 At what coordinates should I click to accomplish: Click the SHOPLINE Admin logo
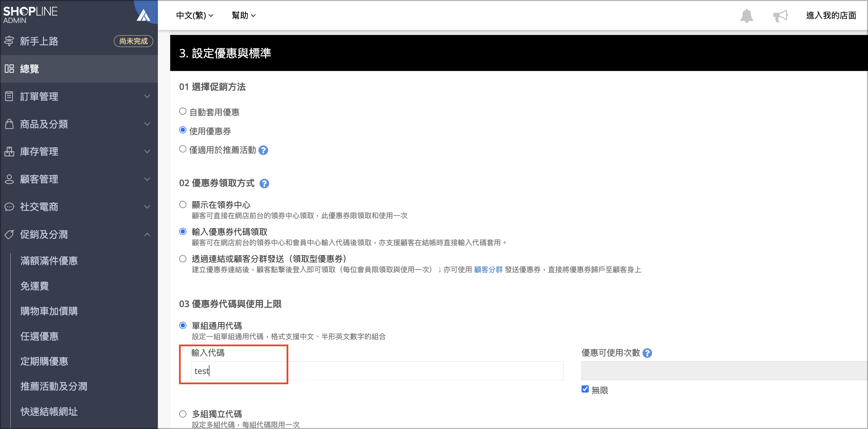click(x=30, y=15)
